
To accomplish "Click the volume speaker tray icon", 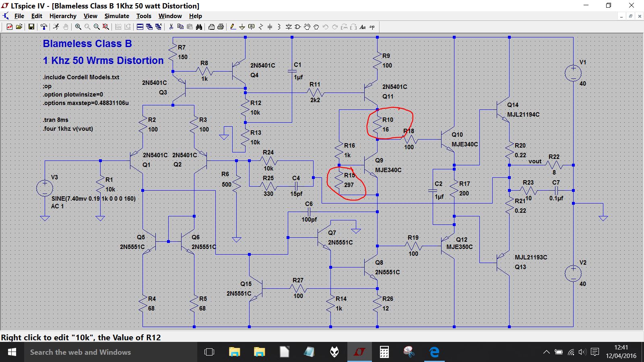I will pyautogui.click(x=582, y=352).
